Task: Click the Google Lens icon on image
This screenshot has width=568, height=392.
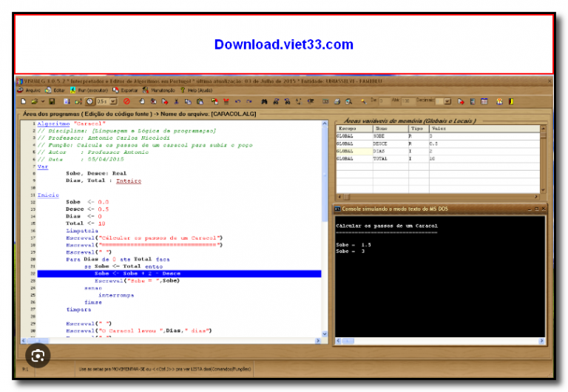Action: pyautogui.click(x=38, y=355)
